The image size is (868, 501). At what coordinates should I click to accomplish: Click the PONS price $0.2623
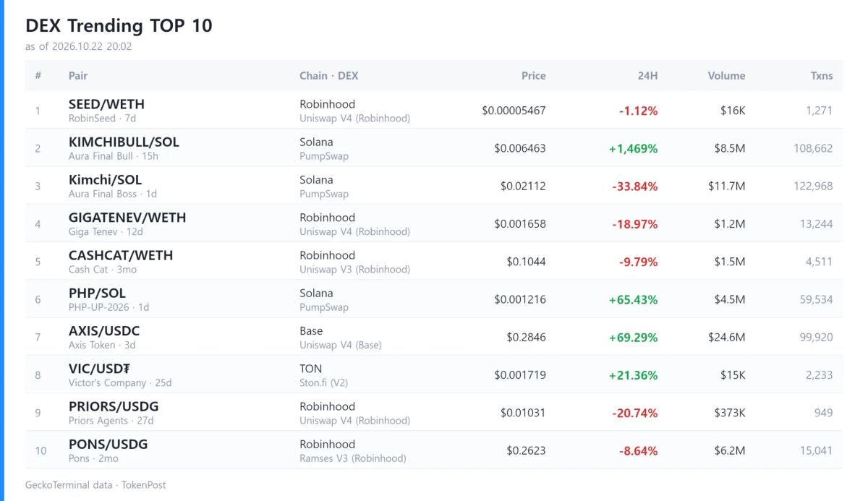coord(526,450)
